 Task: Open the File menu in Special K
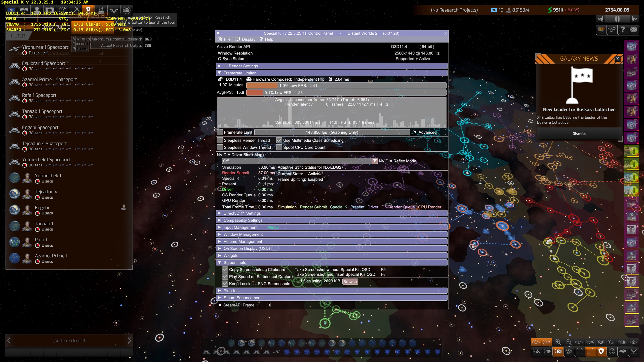point(224,39)
